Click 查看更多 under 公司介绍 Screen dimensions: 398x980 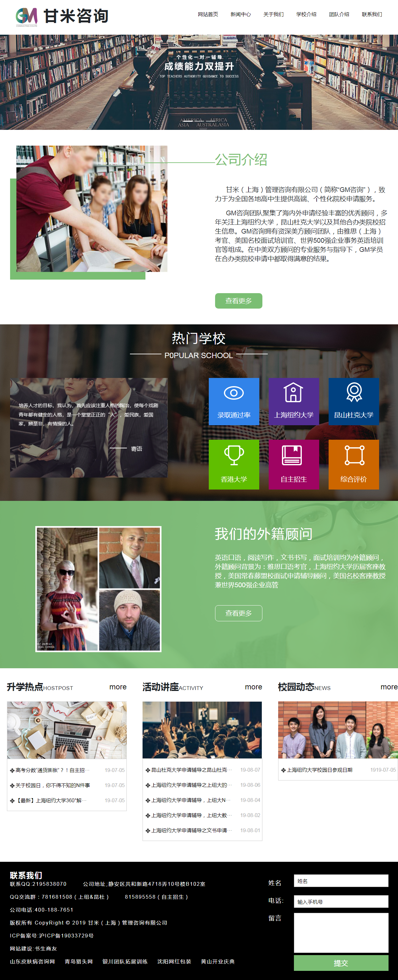238,301
